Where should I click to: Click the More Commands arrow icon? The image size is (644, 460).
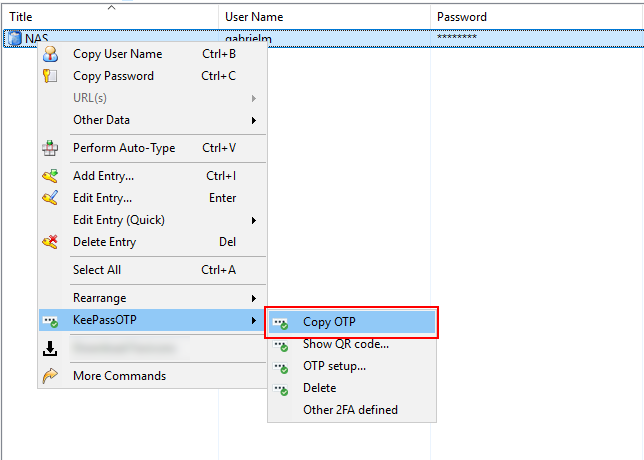click(x=50, y=376)
